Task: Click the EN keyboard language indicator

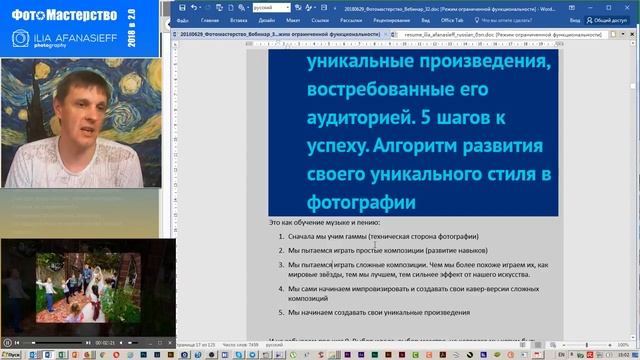Action: pos(562,355)
